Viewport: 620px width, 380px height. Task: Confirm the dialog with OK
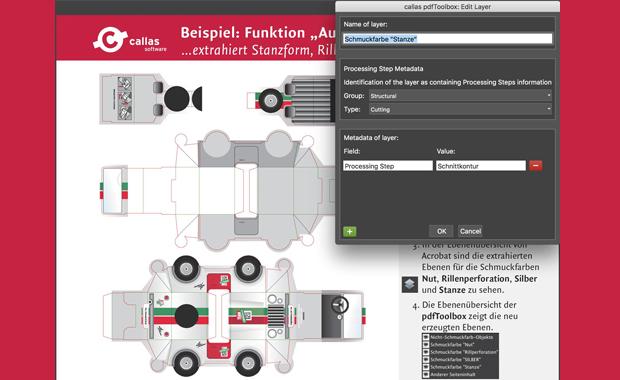click(442, 231)
